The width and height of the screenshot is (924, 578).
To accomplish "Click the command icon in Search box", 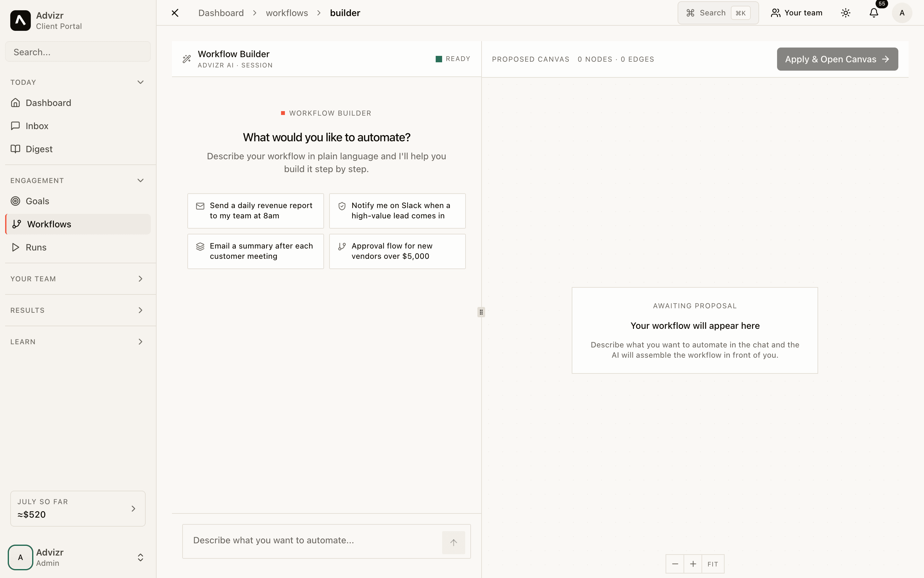I will 690,13.
